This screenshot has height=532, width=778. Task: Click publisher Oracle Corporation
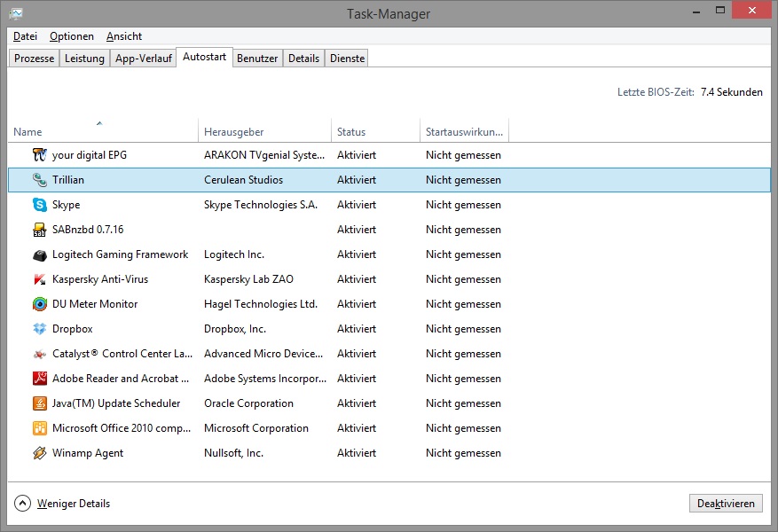pos(248,403)
